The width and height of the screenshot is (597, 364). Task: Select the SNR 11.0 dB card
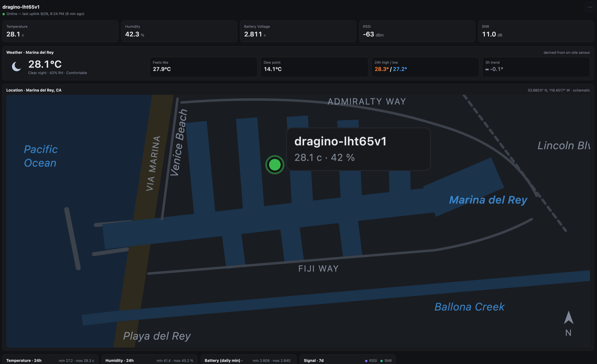coord(536,31)
